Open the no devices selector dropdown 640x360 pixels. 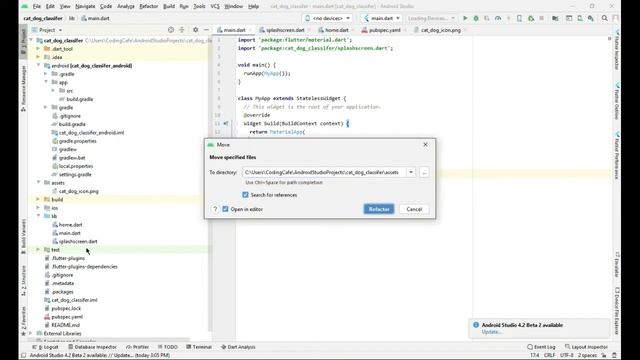[x=327, y=18]
